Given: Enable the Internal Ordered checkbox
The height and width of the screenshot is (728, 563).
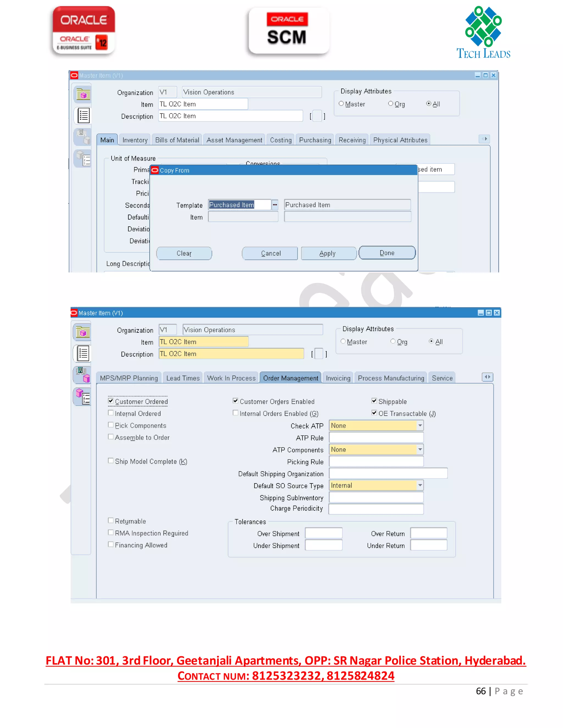Looking at the screenshot, I should point(111,413).
